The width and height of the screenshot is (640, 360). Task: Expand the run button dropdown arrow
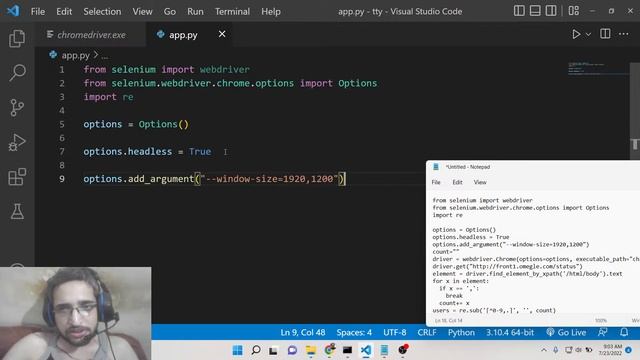[x=588, y=35]
